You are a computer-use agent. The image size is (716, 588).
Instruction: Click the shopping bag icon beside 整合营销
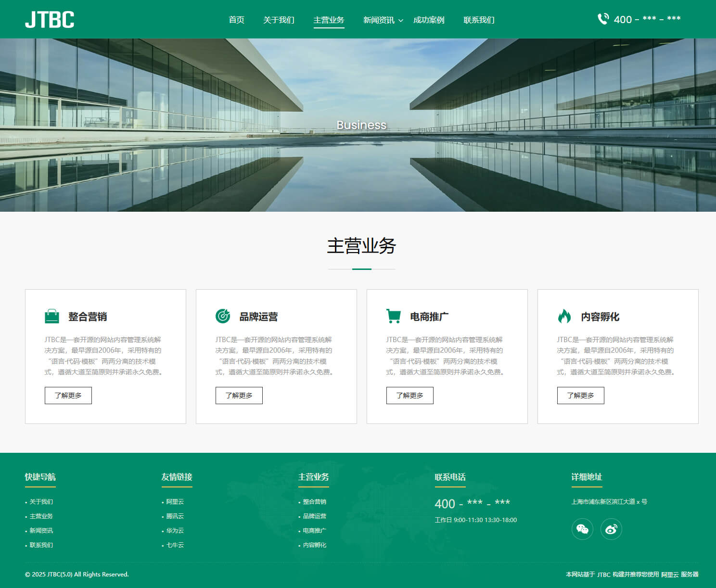pos(52,316)
